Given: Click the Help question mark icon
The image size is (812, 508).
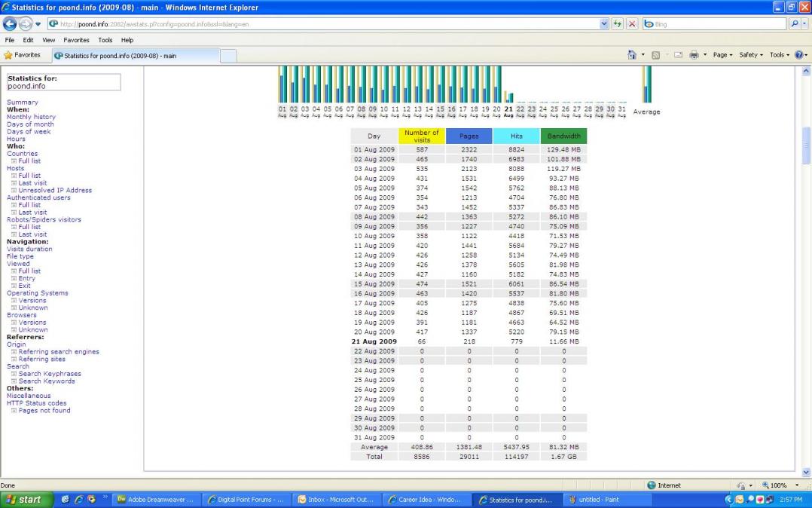Looking at the screenshot, I should 798,55.
